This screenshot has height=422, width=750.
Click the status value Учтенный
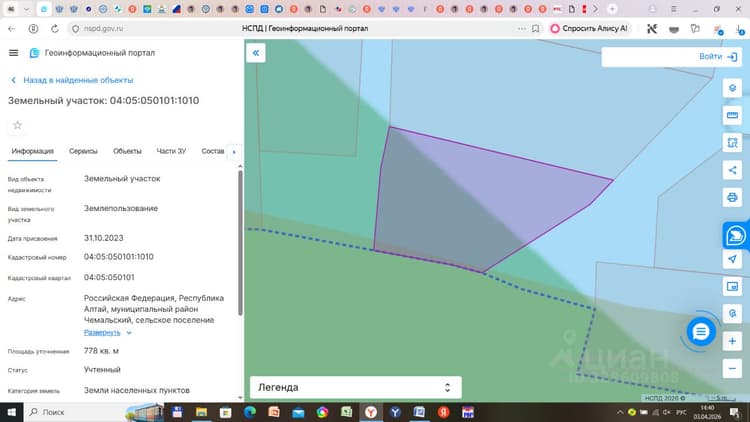pyautogui.click(x=102, y=369)
